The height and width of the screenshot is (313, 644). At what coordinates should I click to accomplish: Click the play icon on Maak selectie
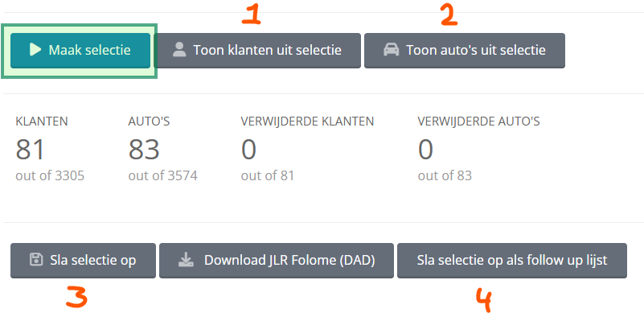(35, 50)
